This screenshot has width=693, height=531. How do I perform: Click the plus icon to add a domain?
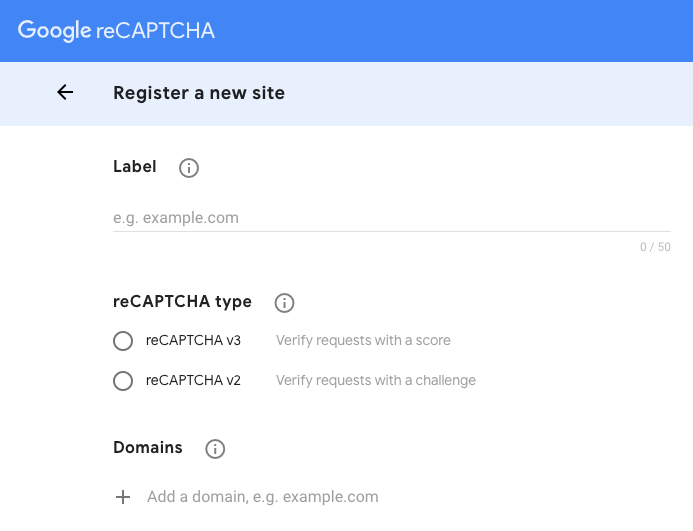pyautogui.click(x=123, y=497)
